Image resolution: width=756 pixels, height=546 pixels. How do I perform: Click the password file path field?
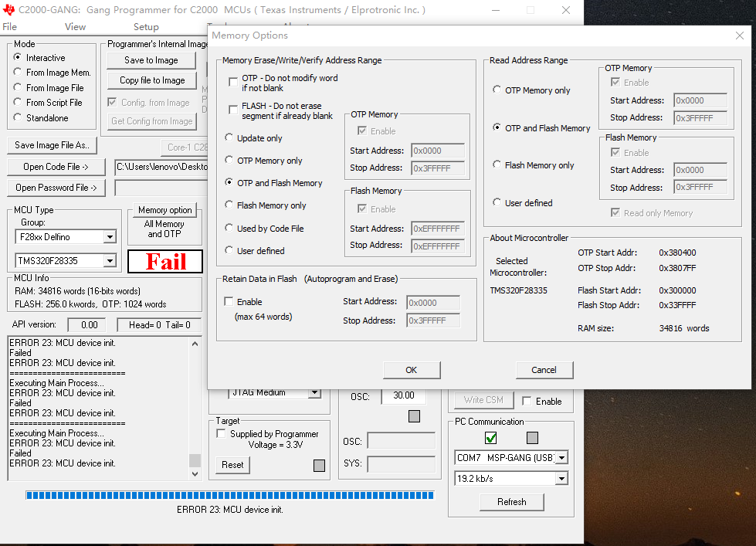click(161, 188)
